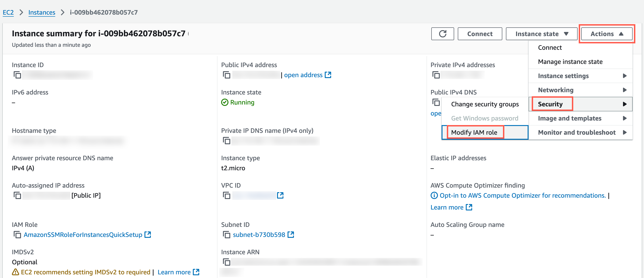Image resolution: width=644 pixels, height=278 pixels.
Task: Click the instance summary heading
Action: 99,33
